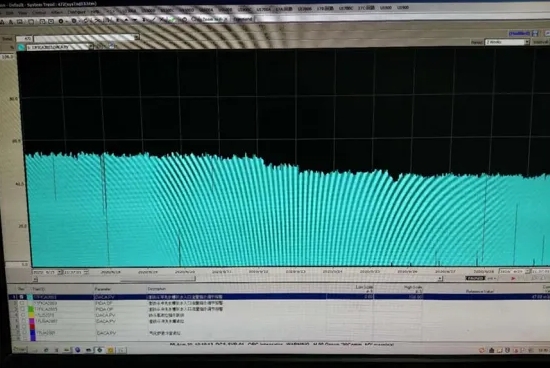Click the Parameter column header

(103, 289)
